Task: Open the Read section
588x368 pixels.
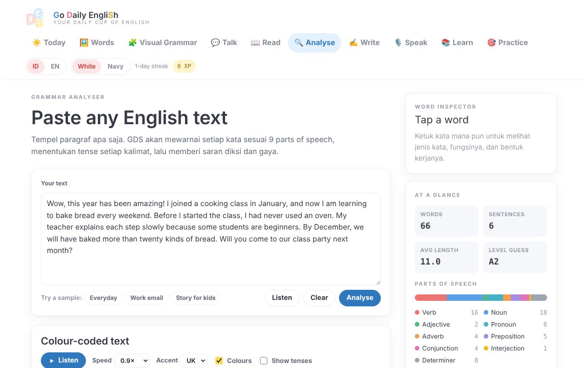Action: [266, 43]
